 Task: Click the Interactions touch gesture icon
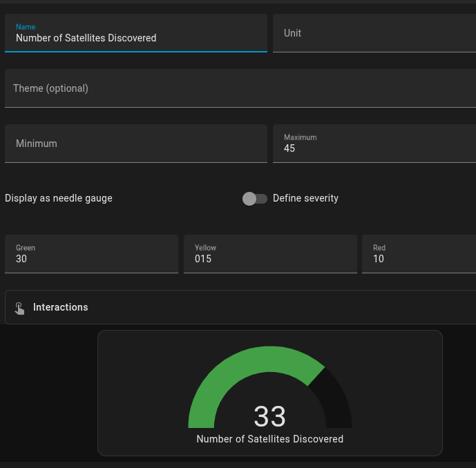(x=19, y=308)
